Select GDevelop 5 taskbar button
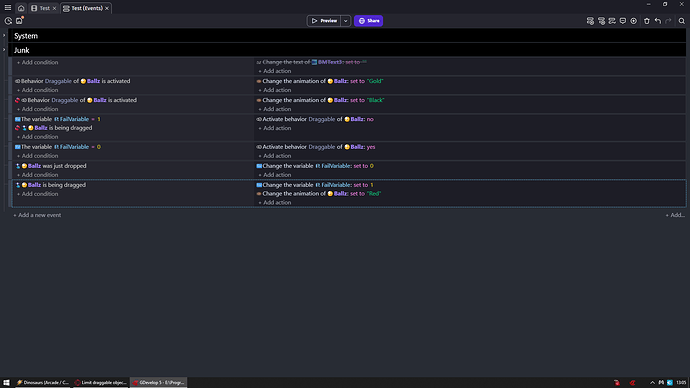The width and height of the screenshot is (690, 388). 159,382
